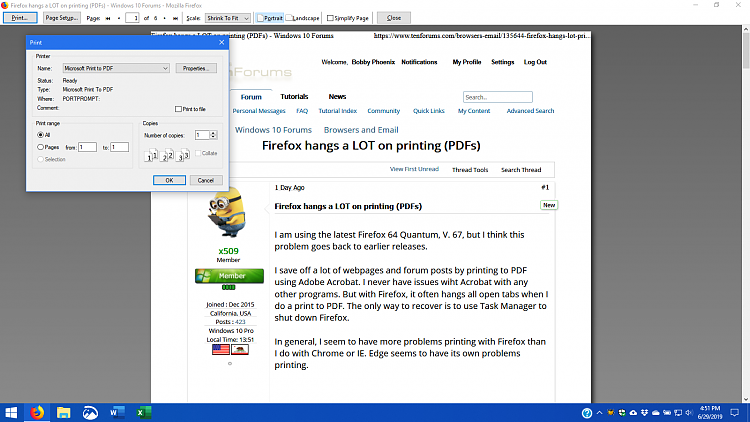Click the collate pages illustration icon
750x422 pixels.
coord(167,155)
